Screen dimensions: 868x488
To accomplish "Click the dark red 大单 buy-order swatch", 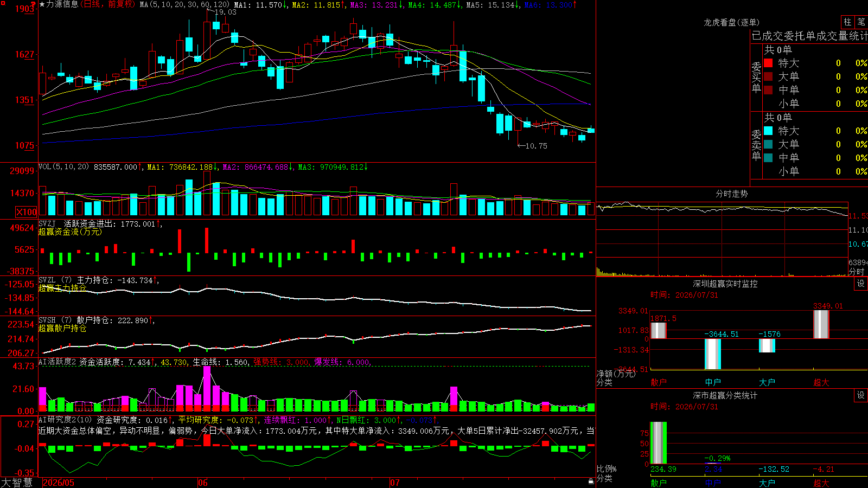I will pyautogui.click(x=768, y=76).
